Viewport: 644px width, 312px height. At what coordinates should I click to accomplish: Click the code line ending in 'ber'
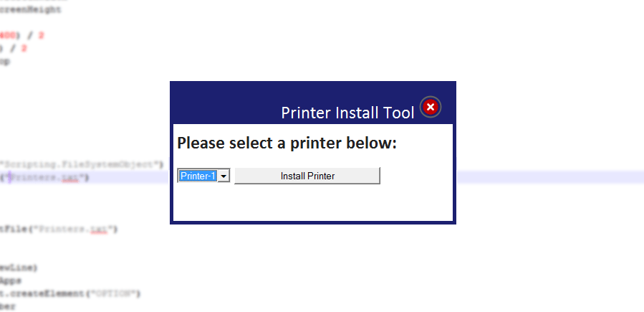8,307
